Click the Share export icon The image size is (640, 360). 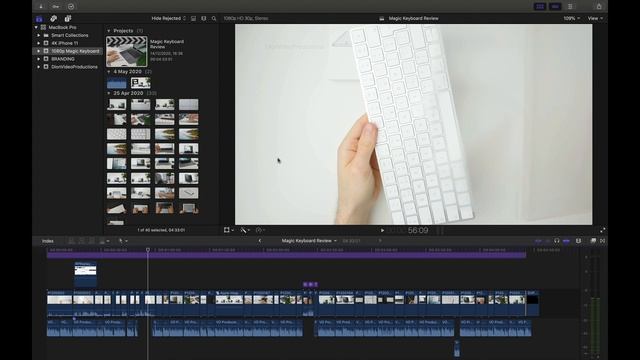[599, 7]
